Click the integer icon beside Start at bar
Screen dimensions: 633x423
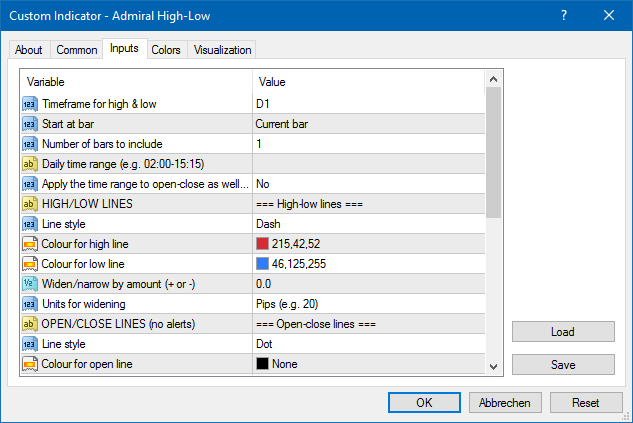(x=30, y=124)
